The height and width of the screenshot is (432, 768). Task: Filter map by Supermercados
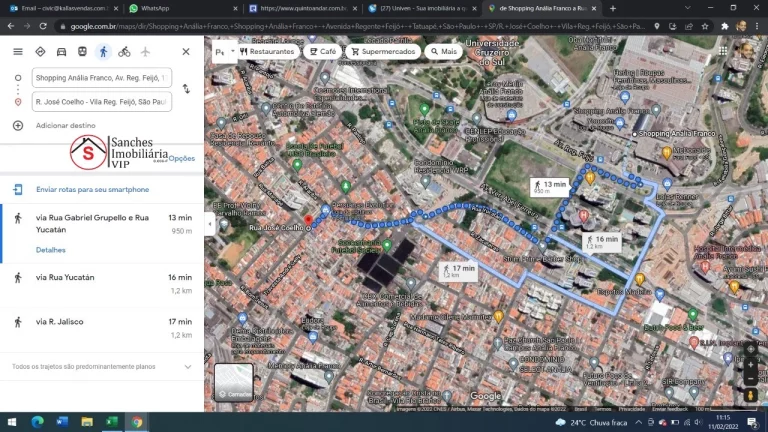(x=383, y=51)
